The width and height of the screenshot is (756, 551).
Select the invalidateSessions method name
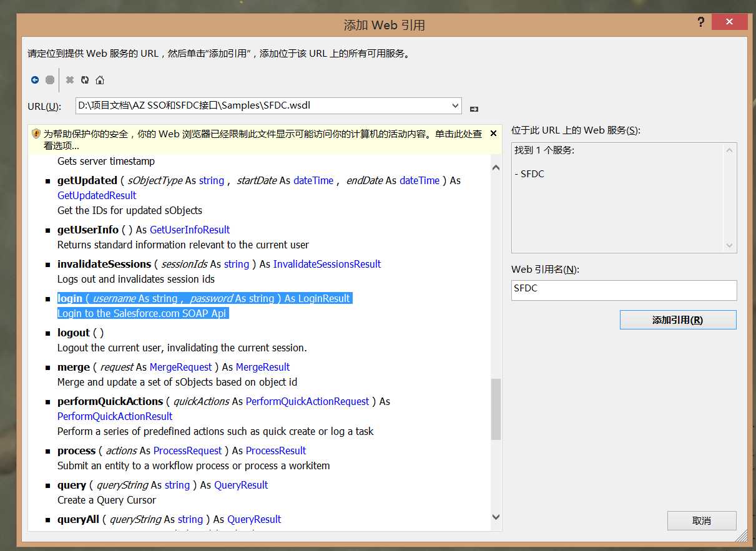click(x=104, y=264)
